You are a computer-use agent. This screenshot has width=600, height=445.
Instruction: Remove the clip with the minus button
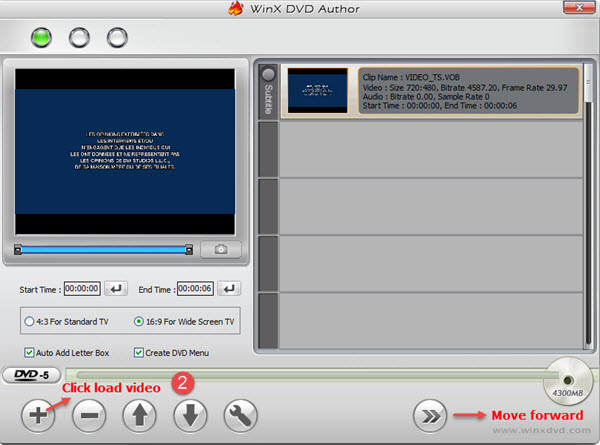point(89,416)
